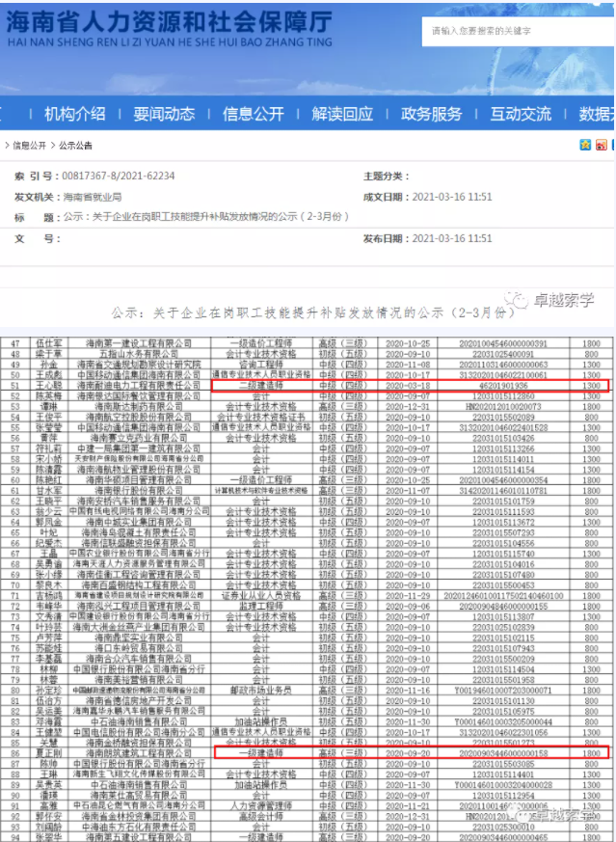Click the 海南省人力资源和社会保障厅 site title
The width and height of the screenshot is (616, 842).
click(x=169, y=22)
